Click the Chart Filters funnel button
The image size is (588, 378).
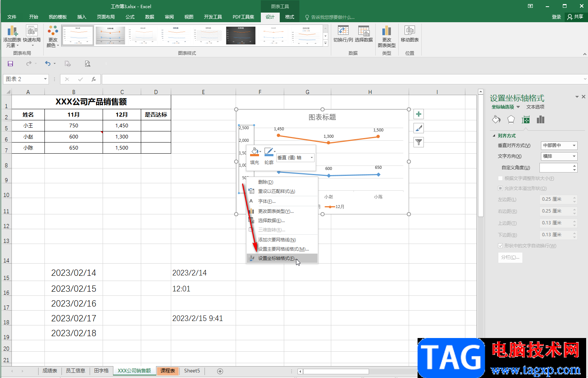pos(419,142)
